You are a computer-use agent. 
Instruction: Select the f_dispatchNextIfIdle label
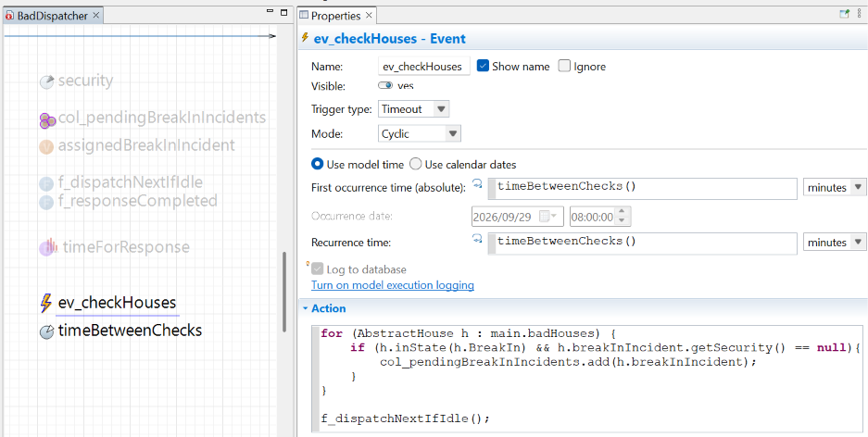click(x=130, y=182)
